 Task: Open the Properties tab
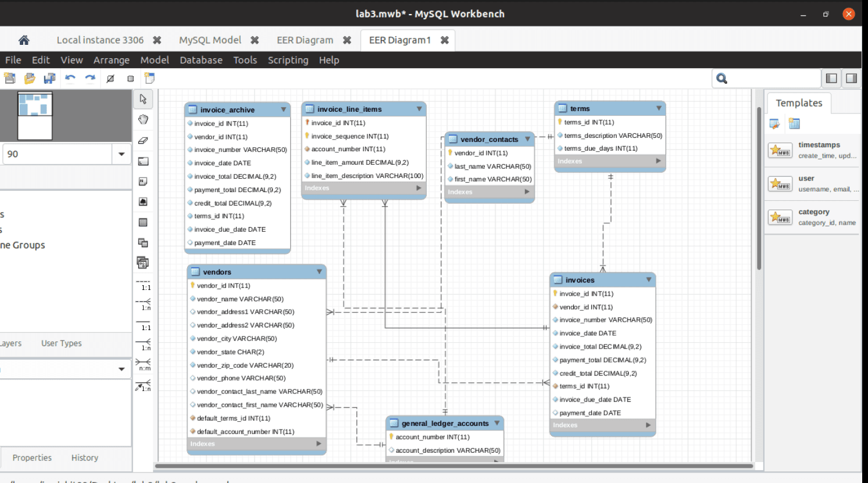tap(32, 458)
